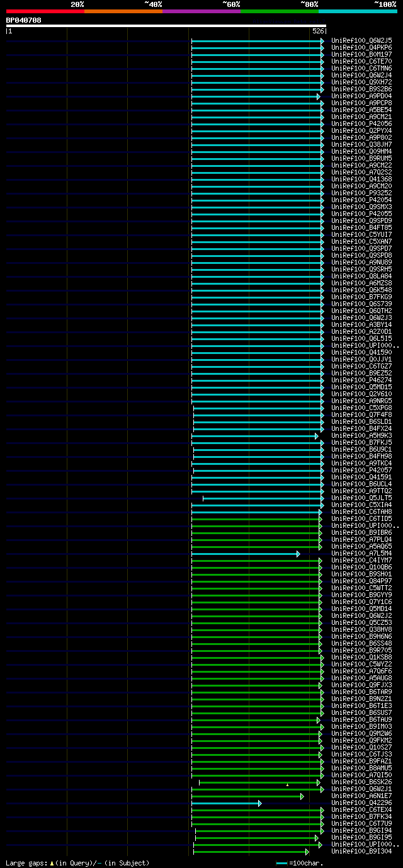This screenshot has height=868, width=403.
Task: Select the UniRef100_C6TEX4 label
Action: pyautogui.click(x=362, y=809)
